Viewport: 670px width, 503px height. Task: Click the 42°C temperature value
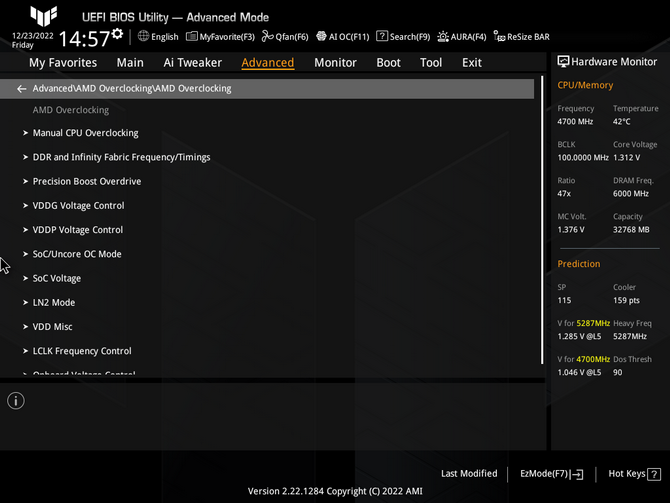pyautogui.click(x=621, y=122)
